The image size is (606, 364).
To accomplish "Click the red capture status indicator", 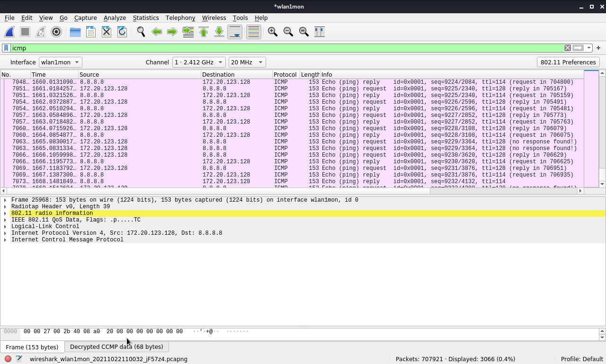I will click(x=8, y=359).
